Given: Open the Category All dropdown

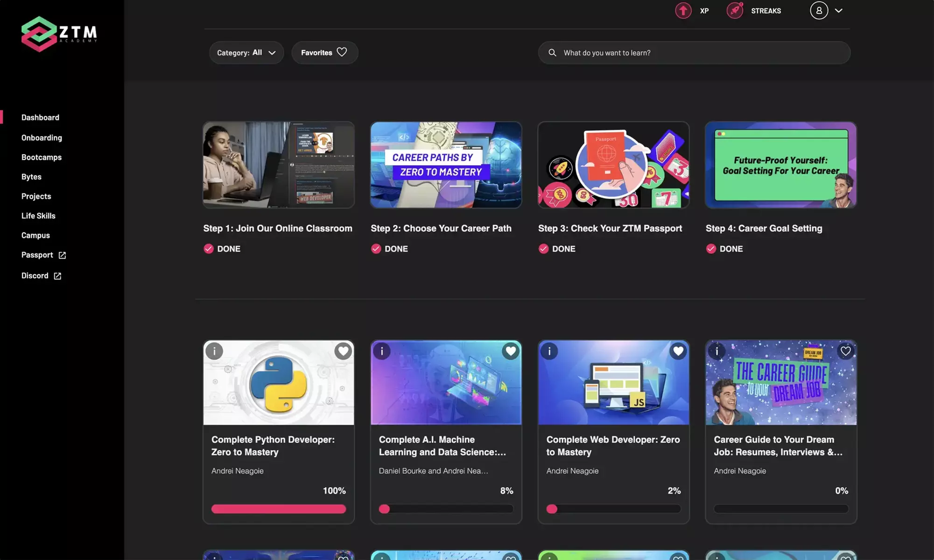Looking at the screenshot, I should pos(246,53).
